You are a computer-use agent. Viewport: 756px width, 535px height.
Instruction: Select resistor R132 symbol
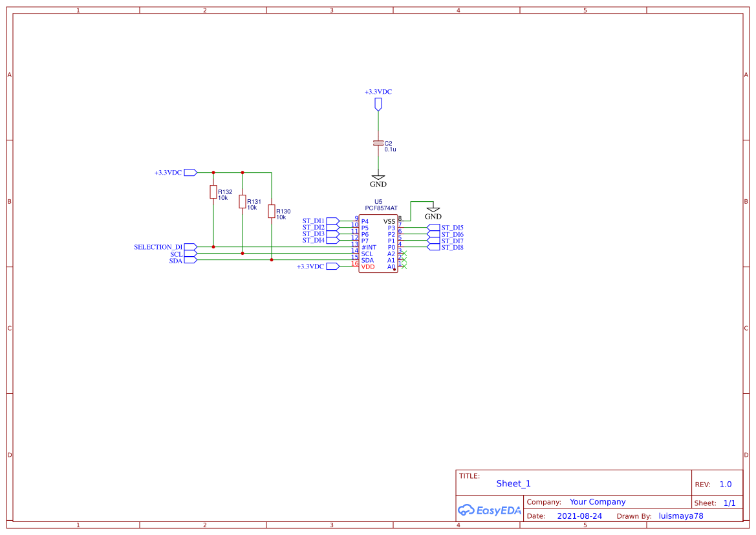click(x=213, y=192)
